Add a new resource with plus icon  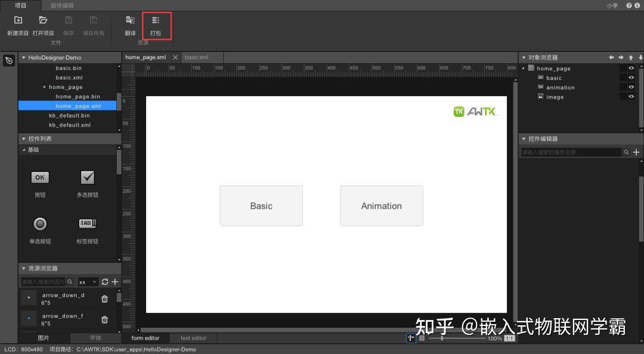[115, 282]
